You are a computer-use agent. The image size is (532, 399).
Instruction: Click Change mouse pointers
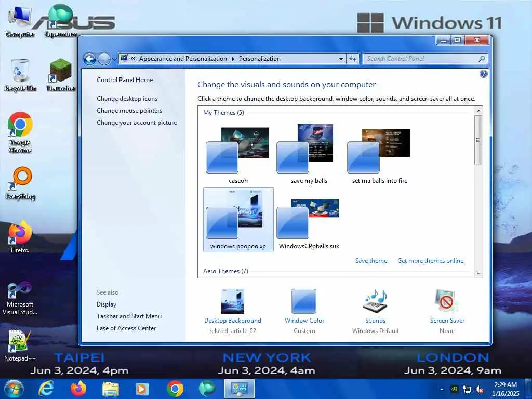point(129,111)
